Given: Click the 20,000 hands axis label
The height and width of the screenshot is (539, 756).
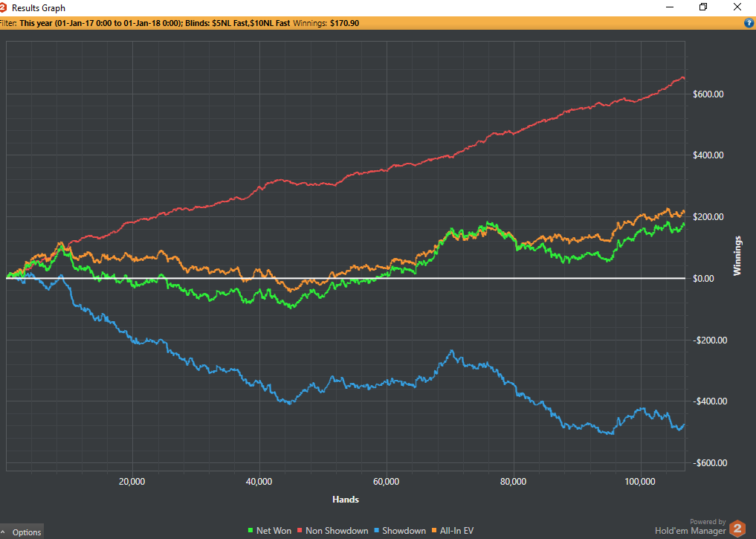Looking at the screenshot, I should click(132, 482).
